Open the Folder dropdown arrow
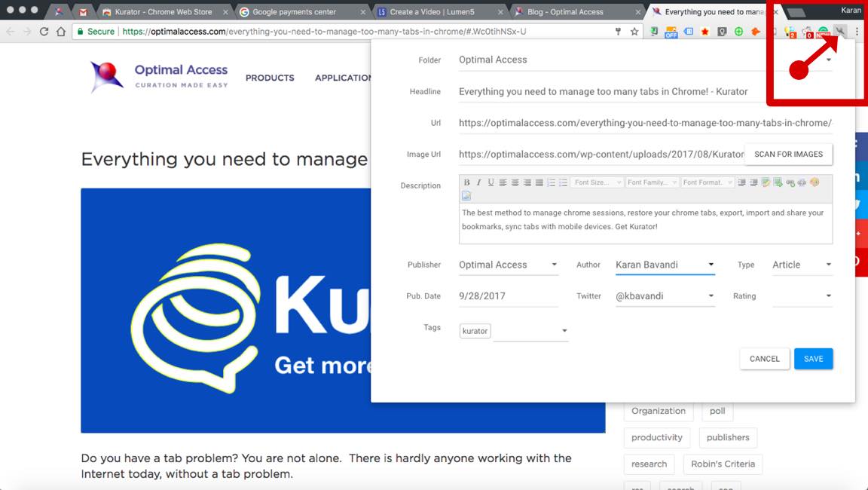868x490 pixels. click(x=829, y=60)
